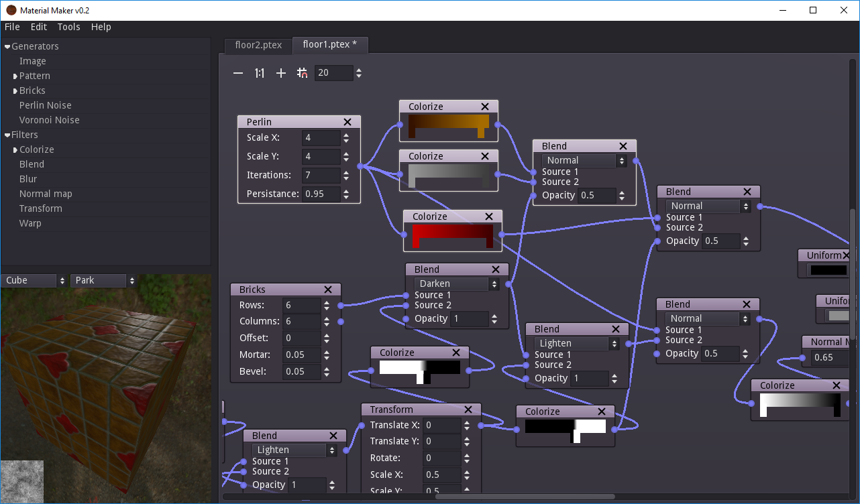The height and width of the screenshot is (504, 860).
Task: Close the red Colorize node
Action: coord(489,216)
